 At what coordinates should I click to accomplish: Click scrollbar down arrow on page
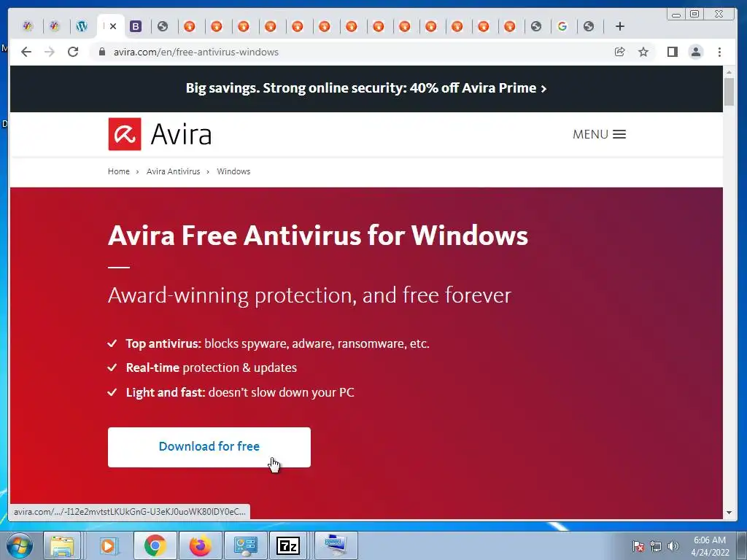[729, 513]
